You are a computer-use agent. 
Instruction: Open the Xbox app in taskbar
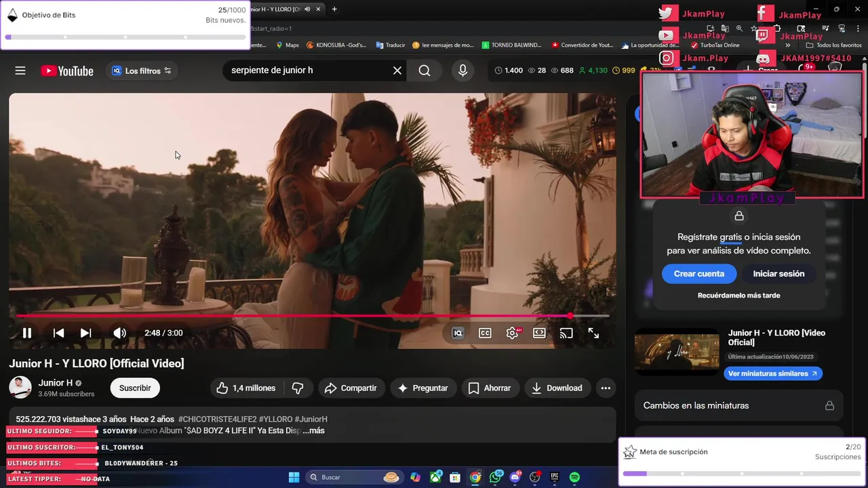click(435, 477)
